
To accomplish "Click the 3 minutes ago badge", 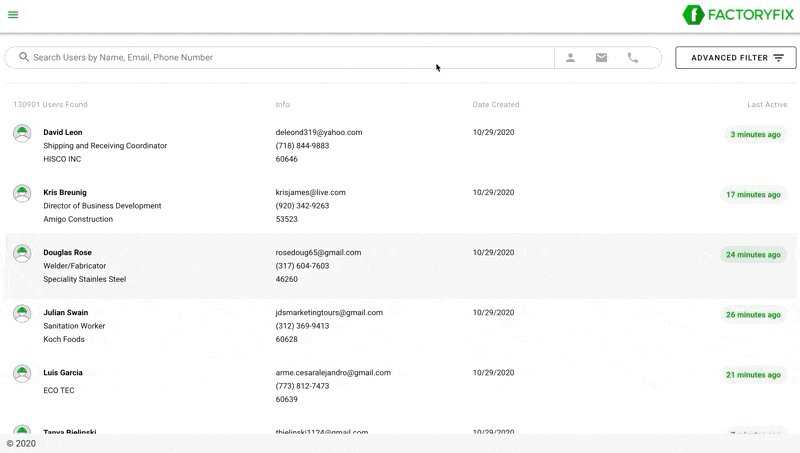I will (x=756, y=135).
